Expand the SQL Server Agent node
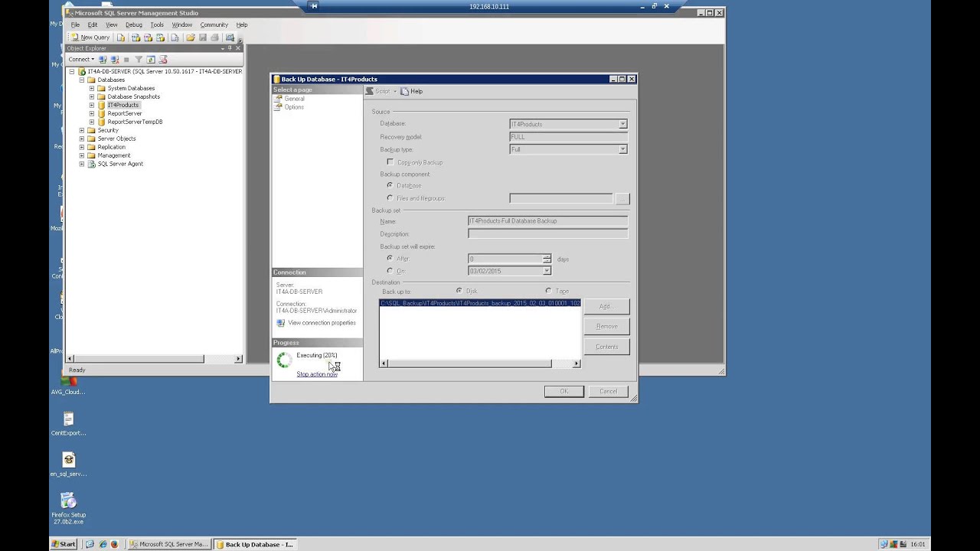 point(82,164)
